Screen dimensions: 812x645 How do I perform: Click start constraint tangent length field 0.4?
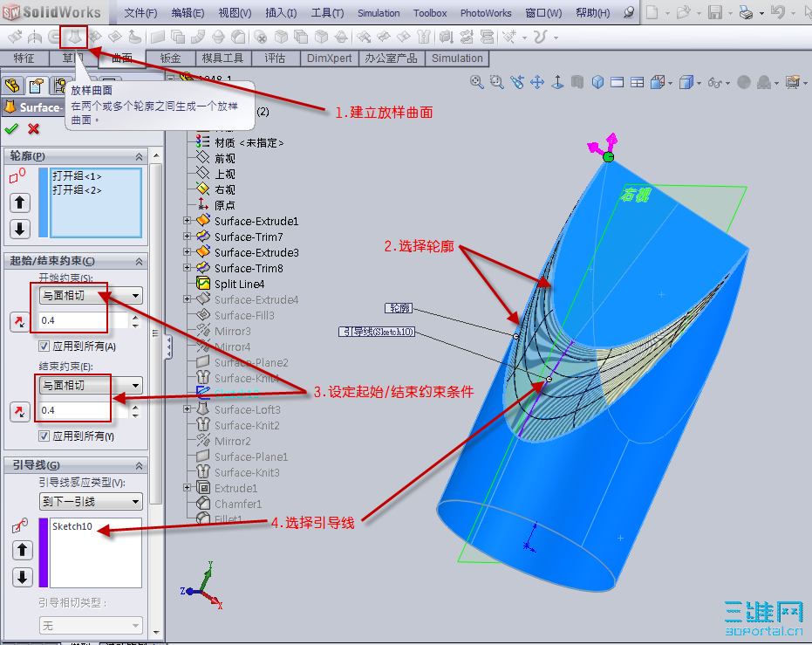click(83, 320)
